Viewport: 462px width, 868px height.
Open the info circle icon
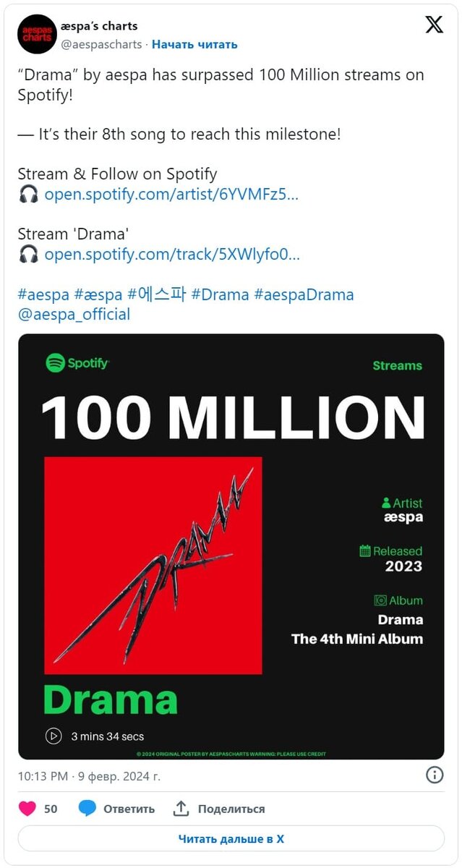click(x=435, y=775)
